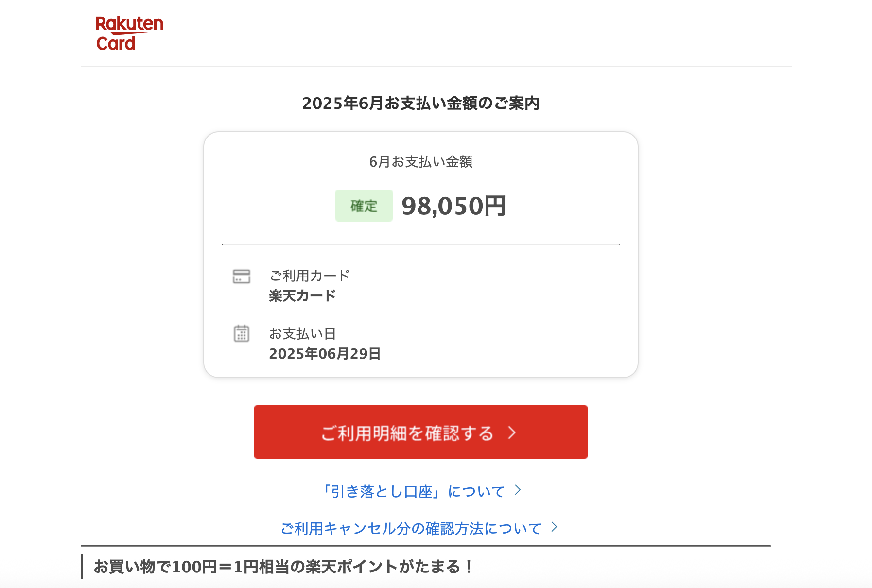Viewport: 872px width, 588px height.
Task: Open ご利用キャンセル分の確認方法について link
Action: 413,528
